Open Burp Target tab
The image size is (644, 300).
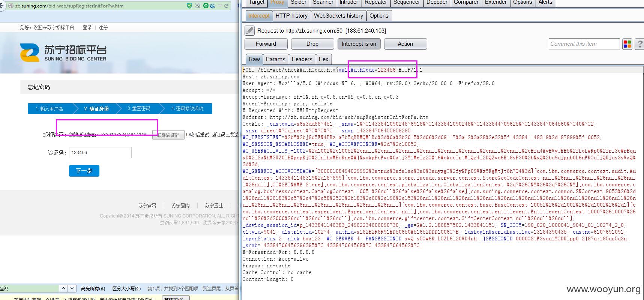click(256, 3)
